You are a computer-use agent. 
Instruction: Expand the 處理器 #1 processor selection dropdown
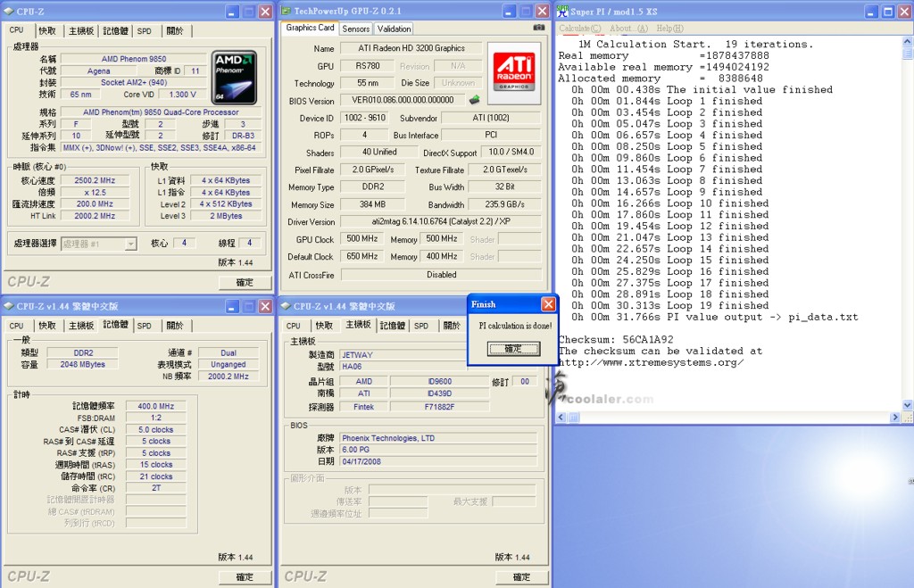click(x=130, y=244)
